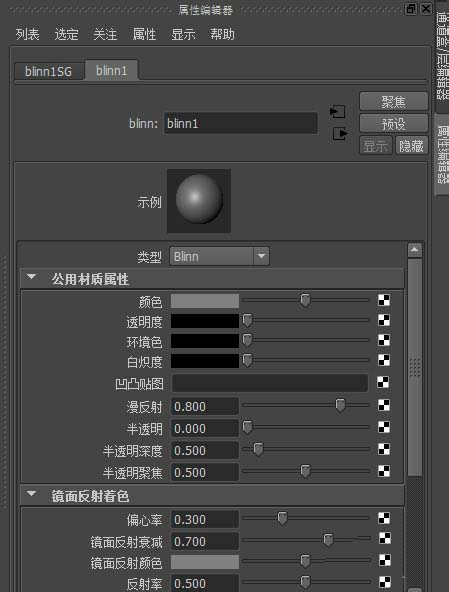Click the 镜面反射衰减 slider handle
Image resolution: width=449 pixels, height=592 pixels.
329,540
